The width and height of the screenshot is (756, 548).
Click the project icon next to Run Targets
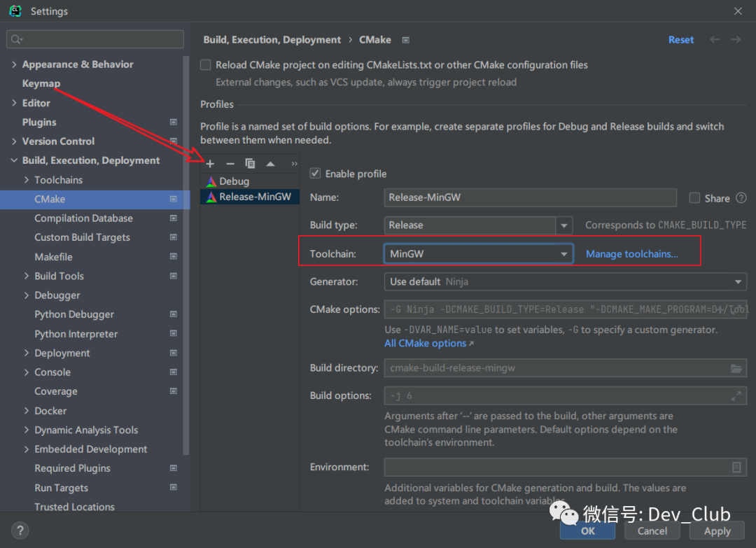[174, 487]
